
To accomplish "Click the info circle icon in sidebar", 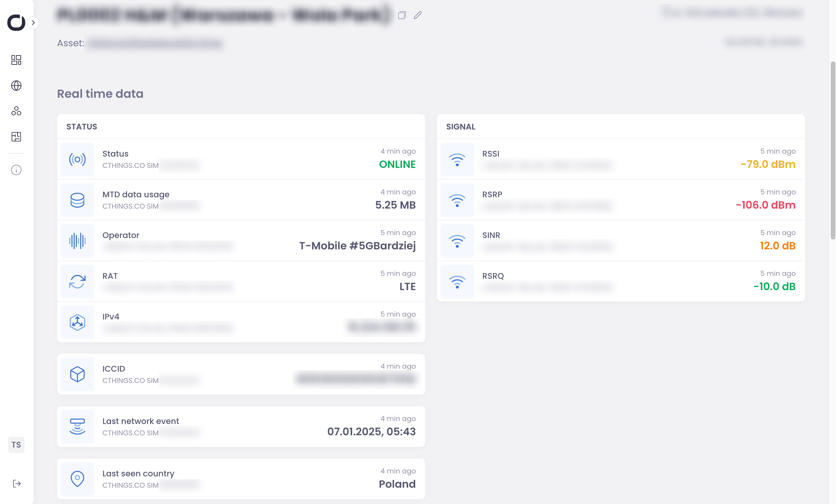I will 16,170.
